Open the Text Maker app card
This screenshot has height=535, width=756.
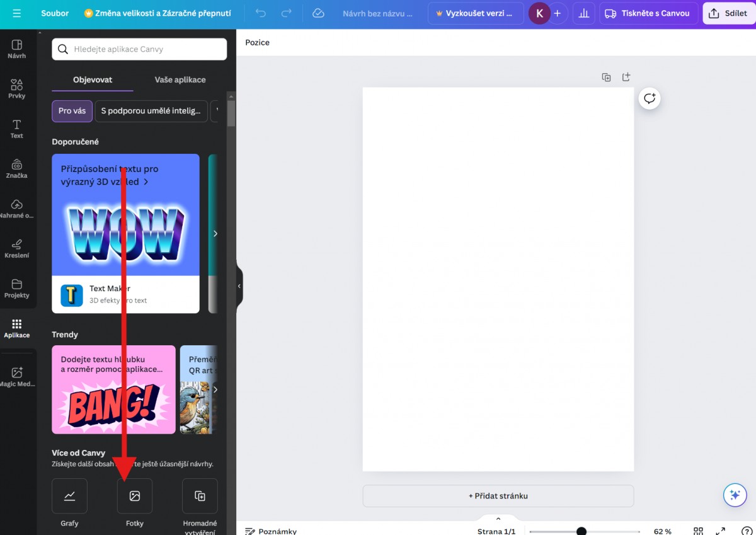point(125,234)
